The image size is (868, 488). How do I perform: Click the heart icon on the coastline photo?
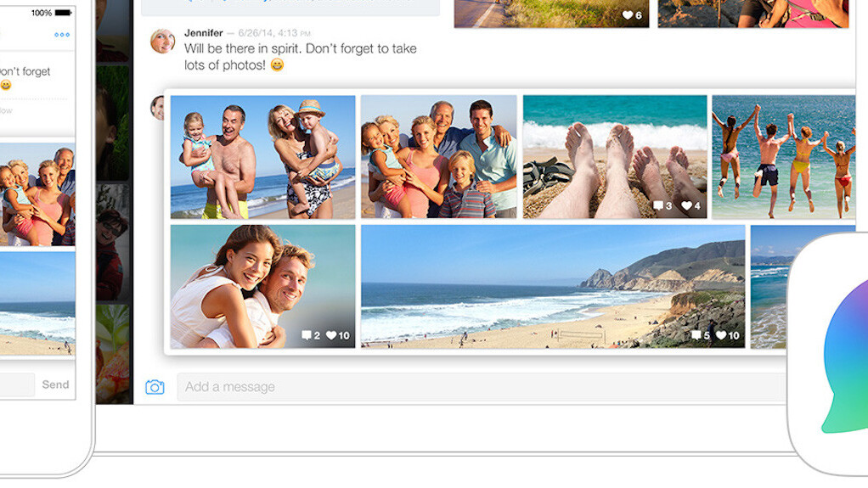click(x=721, y=336)
